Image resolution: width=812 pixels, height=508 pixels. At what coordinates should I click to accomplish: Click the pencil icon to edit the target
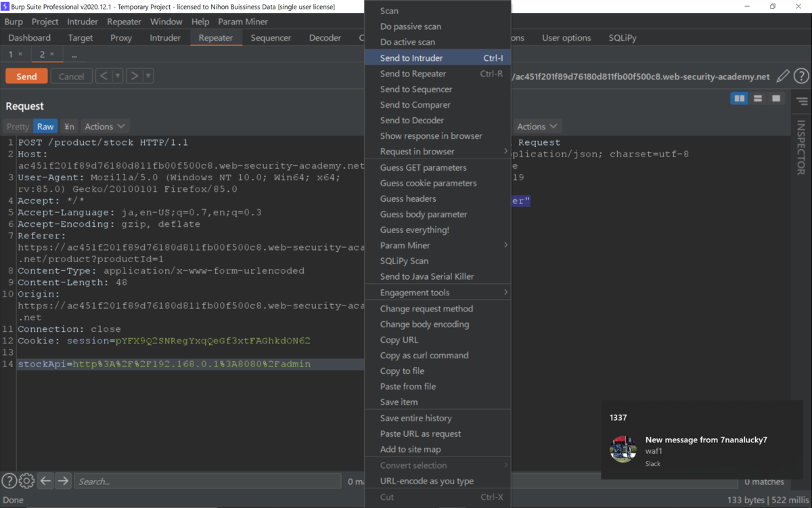click(x=783, y=77)
